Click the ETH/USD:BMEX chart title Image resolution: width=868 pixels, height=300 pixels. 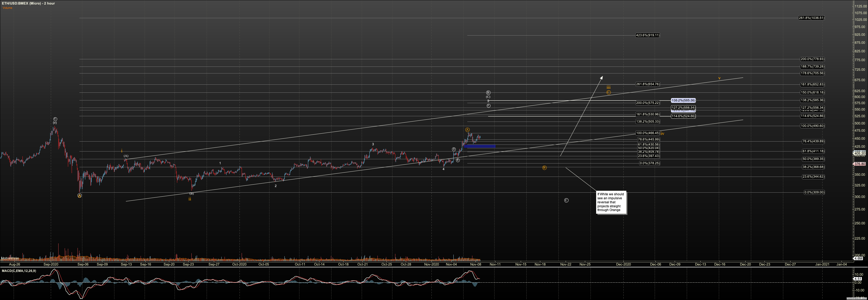(28, 3)
